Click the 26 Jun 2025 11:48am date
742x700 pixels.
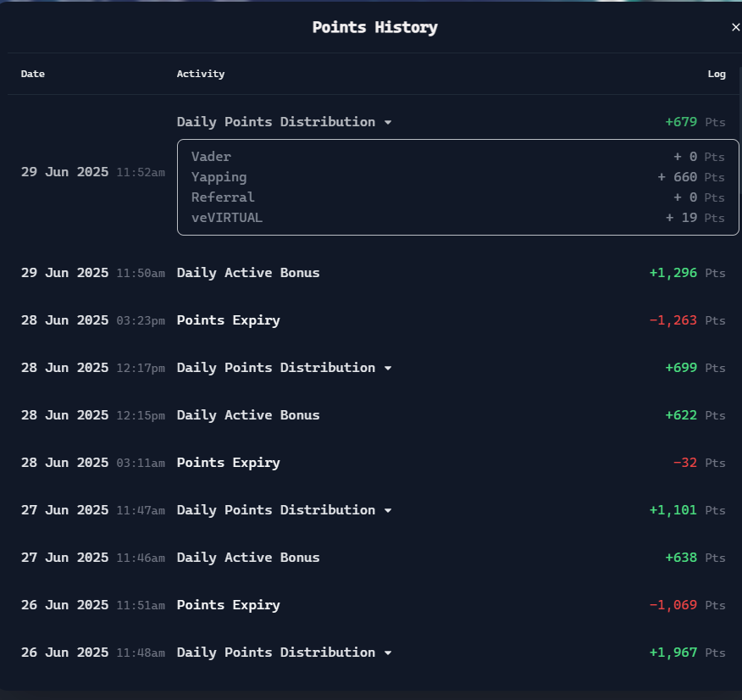click(93, 653)
